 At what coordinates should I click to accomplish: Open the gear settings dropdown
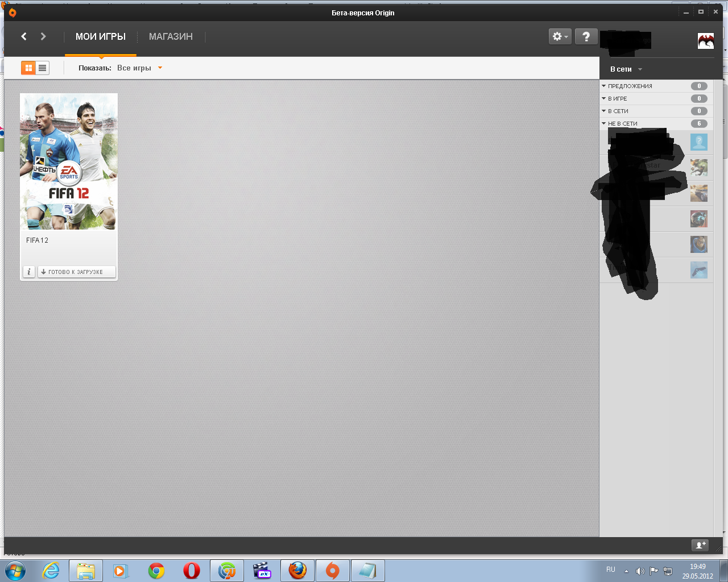(x=560, y=36)
